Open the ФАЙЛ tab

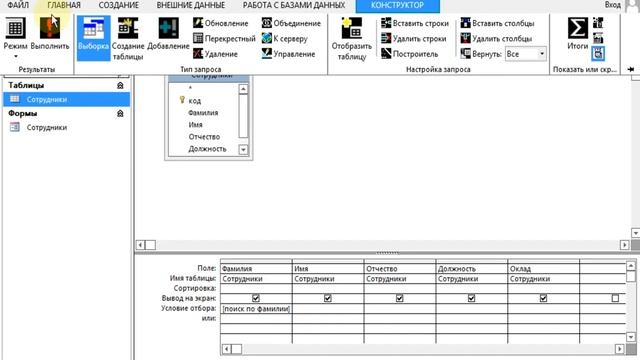(18, 5)
